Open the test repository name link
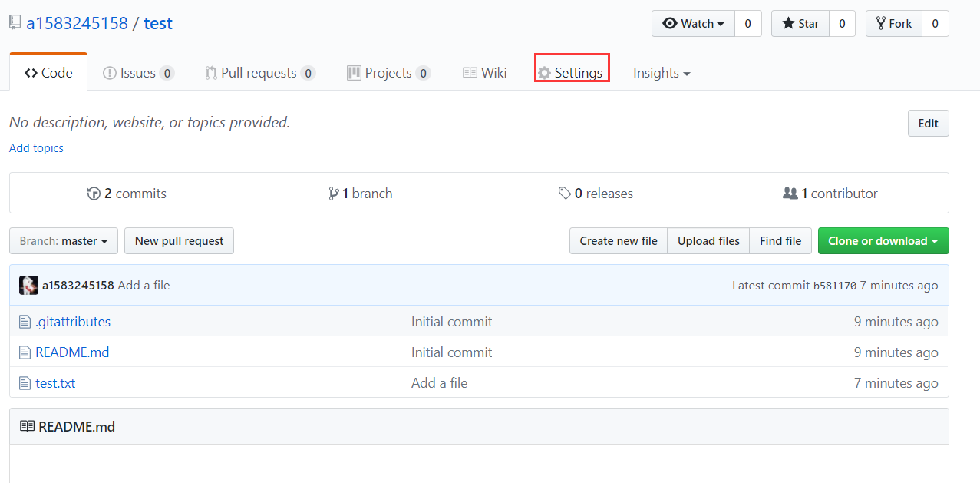This screenshot has height=483, width=980. coord(158,23)
